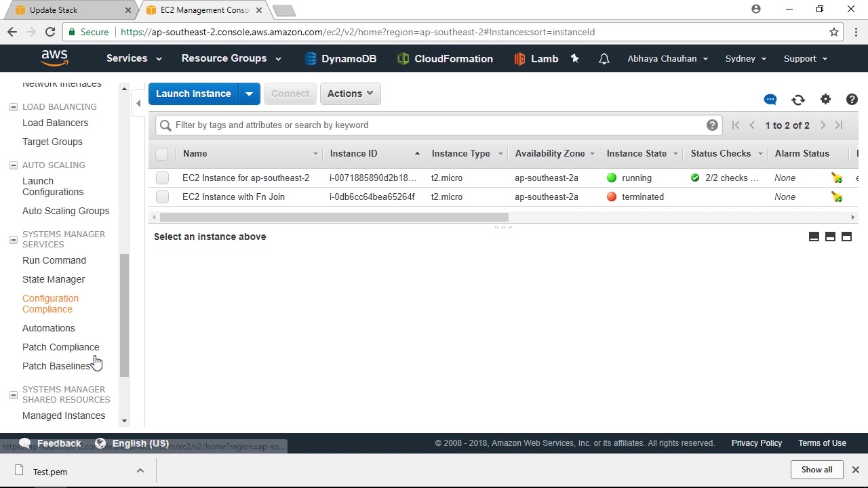
Task: Open Abhaya Chauhan account menu
Action: (668, 58)
